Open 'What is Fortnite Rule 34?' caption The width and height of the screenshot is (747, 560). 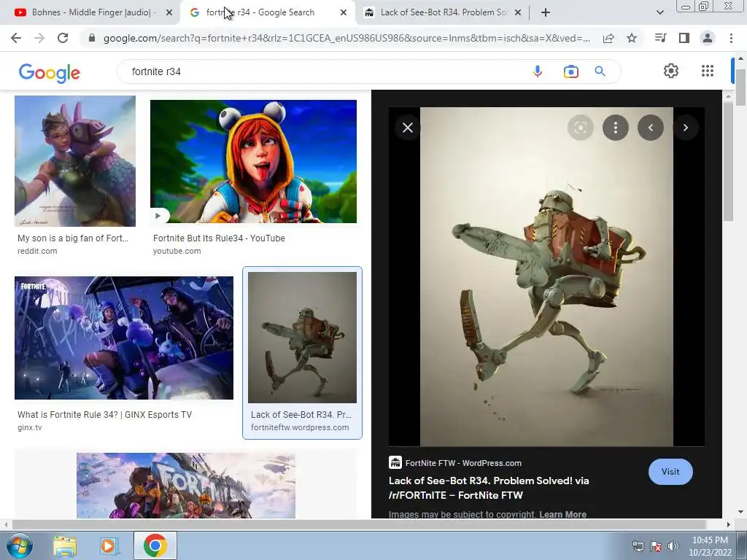point(105,415)
